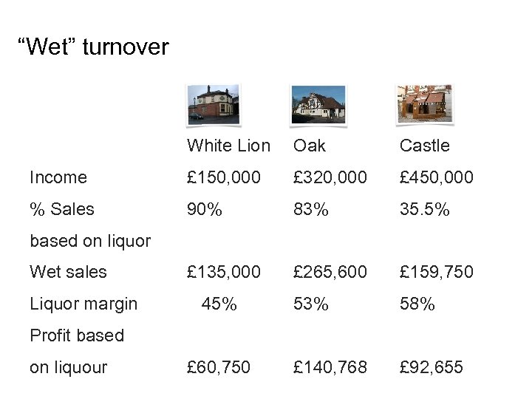This screenshot has height=399, width=532.
Task: Select the Liquor margin row label
Action: [83, 304]
